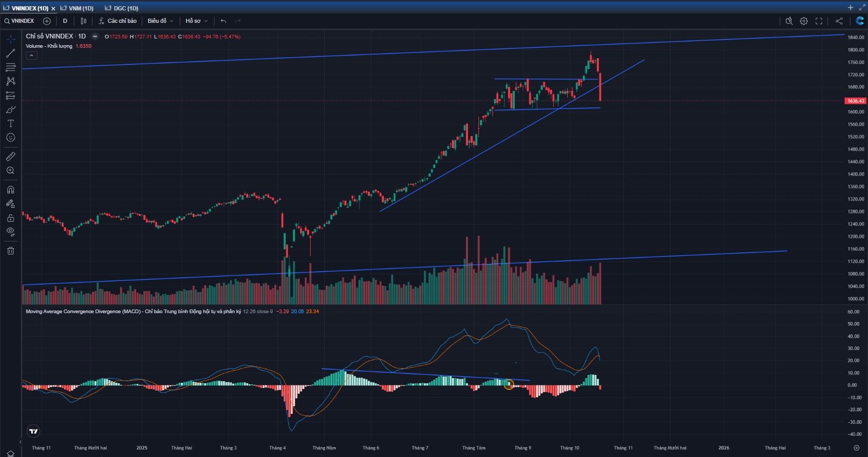Select the brush drawing tool
Viewport: 868px width, 457px height.
(10, 110)
